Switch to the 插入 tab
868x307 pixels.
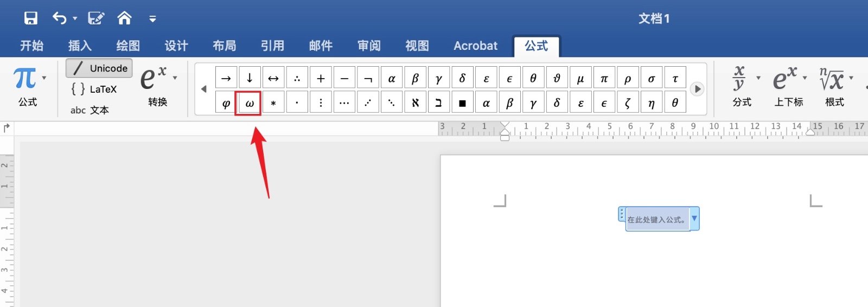point(80,46)
